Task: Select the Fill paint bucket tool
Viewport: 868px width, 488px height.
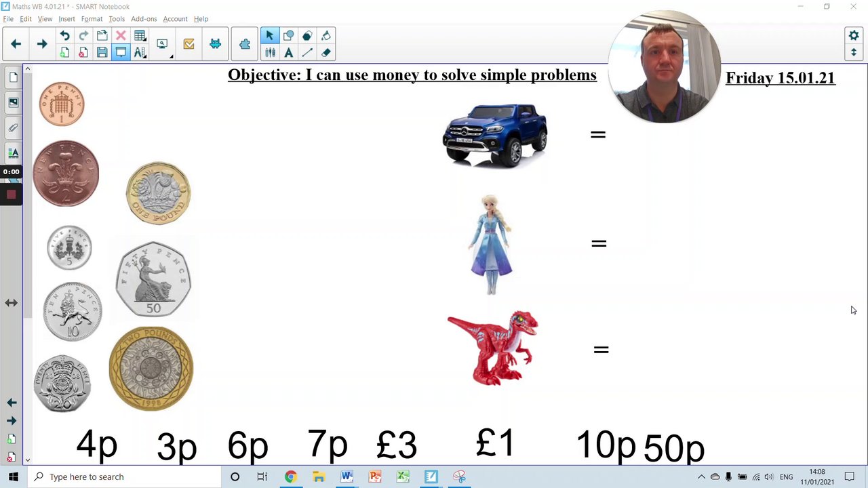Action: pyautogui.click(x=326, y=36)
